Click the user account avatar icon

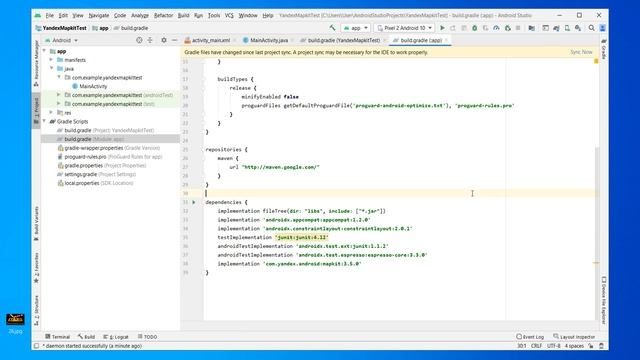point(602,28)
